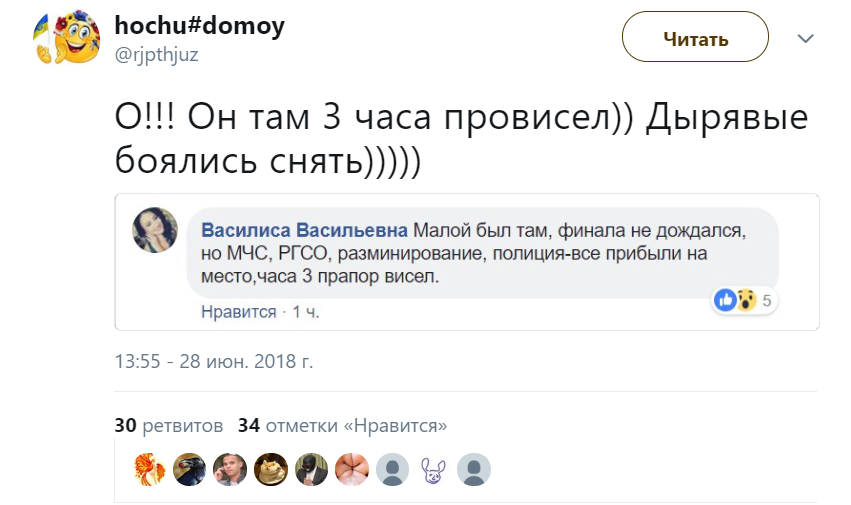Open the tweet timestamp 13:55 - 28 июн. 2018

215,361
